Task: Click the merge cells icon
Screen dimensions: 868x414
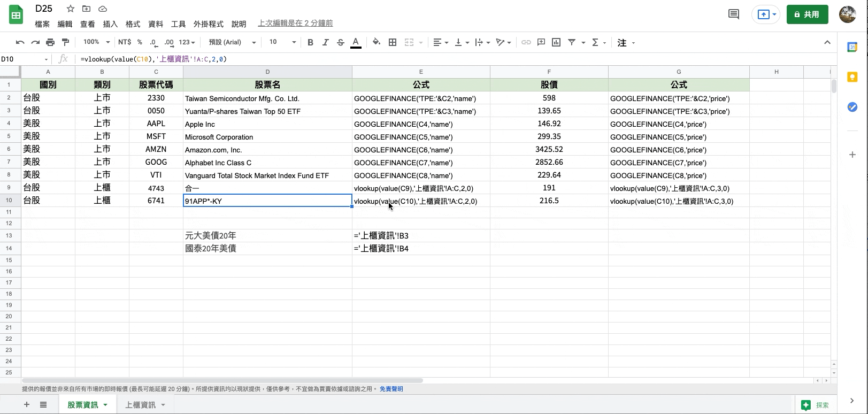Action: 409,42
